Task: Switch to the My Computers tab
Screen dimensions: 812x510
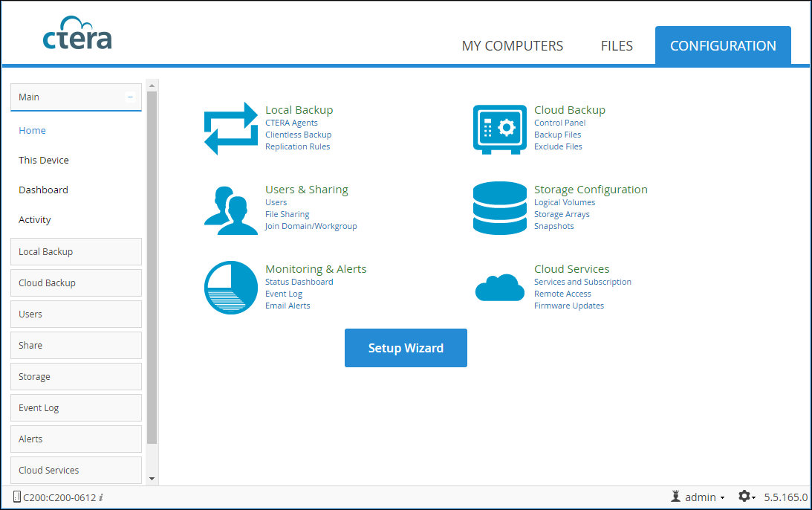Action: click(513, 46)
